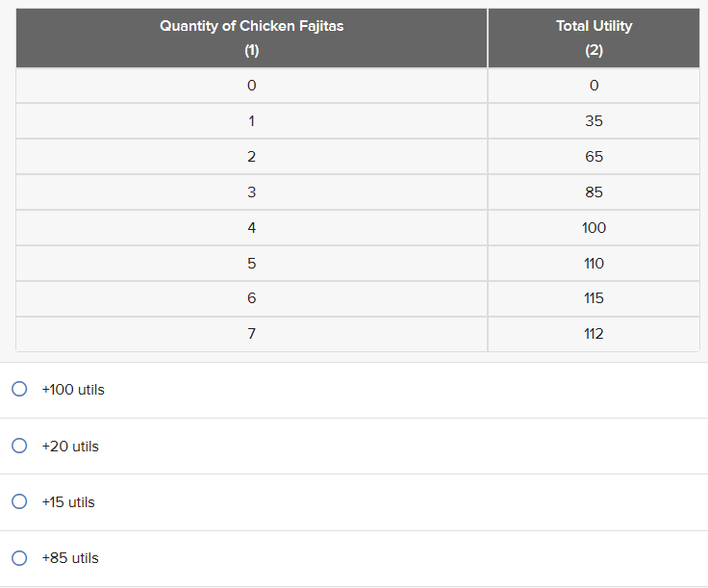Select the "+100 utils" radio button
The width and height of the screenshot is (708, 588).
18,390
